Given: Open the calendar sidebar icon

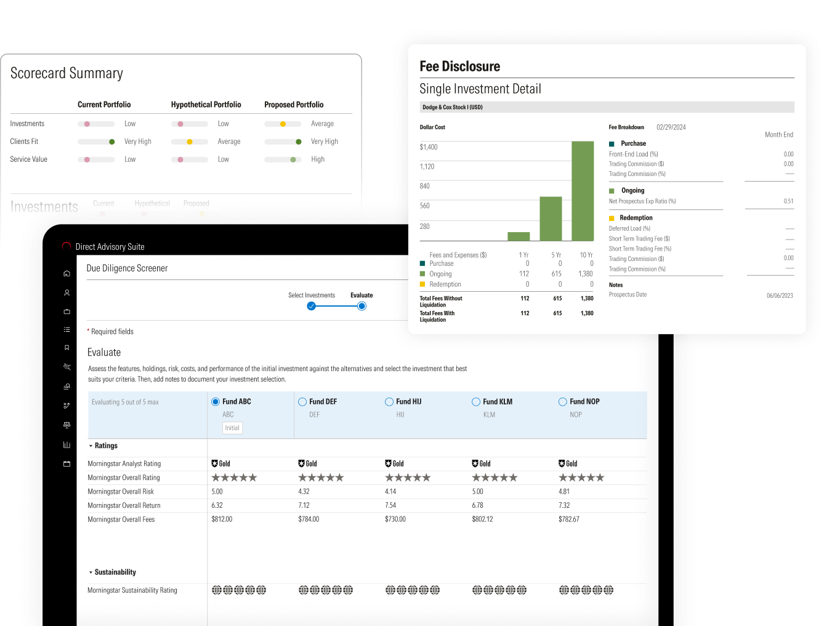Looking at the screenshot, I should click(67, 463).
